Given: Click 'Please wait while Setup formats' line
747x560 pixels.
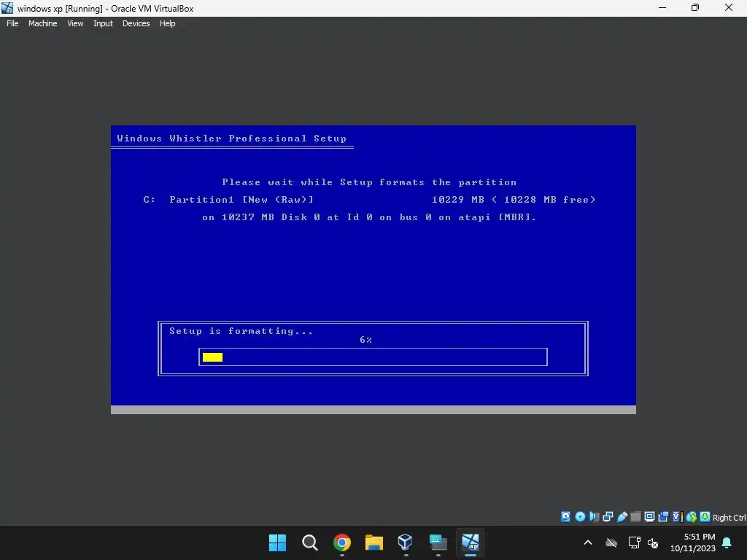Looking at the screenshot, I should click(x=369, y=182).
